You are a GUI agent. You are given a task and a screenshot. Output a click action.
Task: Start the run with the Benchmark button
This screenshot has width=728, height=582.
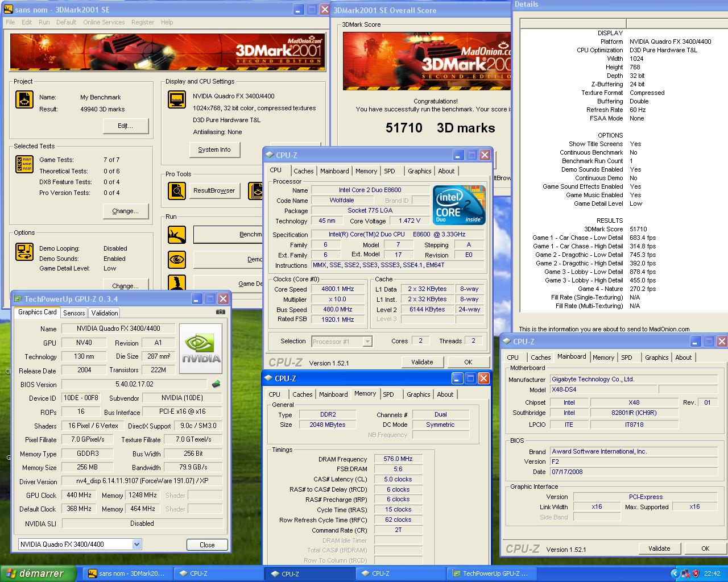click(229, 234)
